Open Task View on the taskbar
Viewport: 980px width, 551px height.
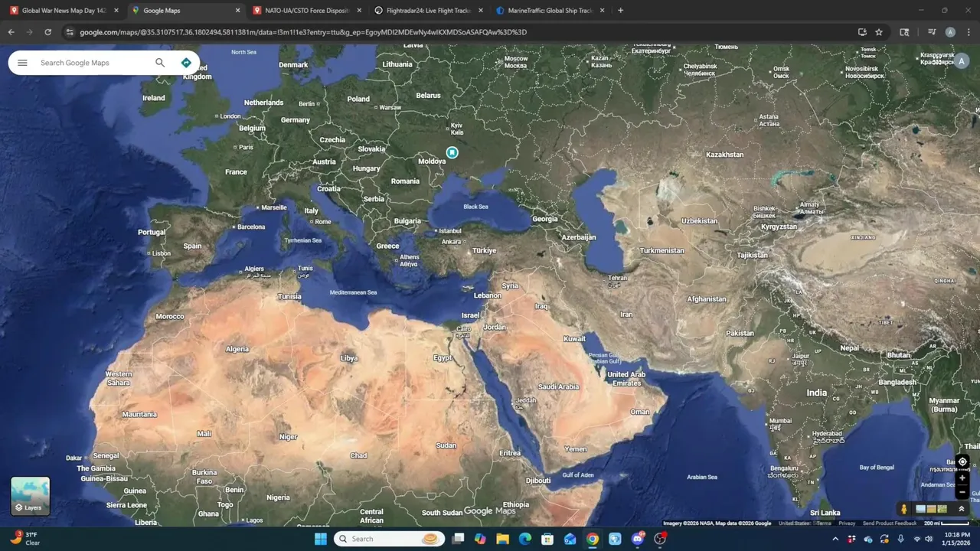click(458, 539)
